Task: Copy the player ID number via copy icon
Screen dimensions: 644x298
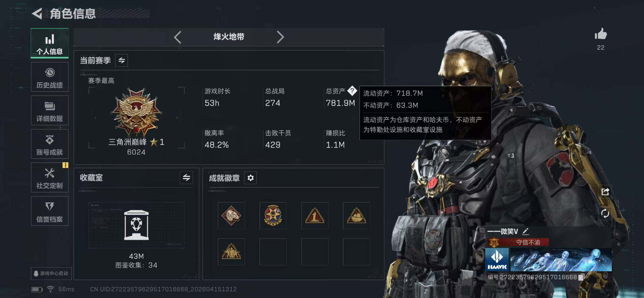Action: coord(581,277)
